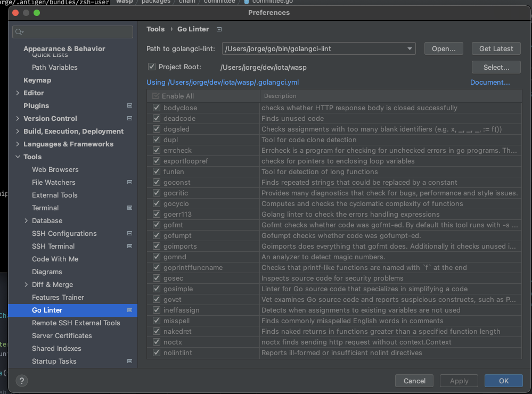Collapse the Tools section
The height and width of the screenshot is (394, 532).
[18, 157]
